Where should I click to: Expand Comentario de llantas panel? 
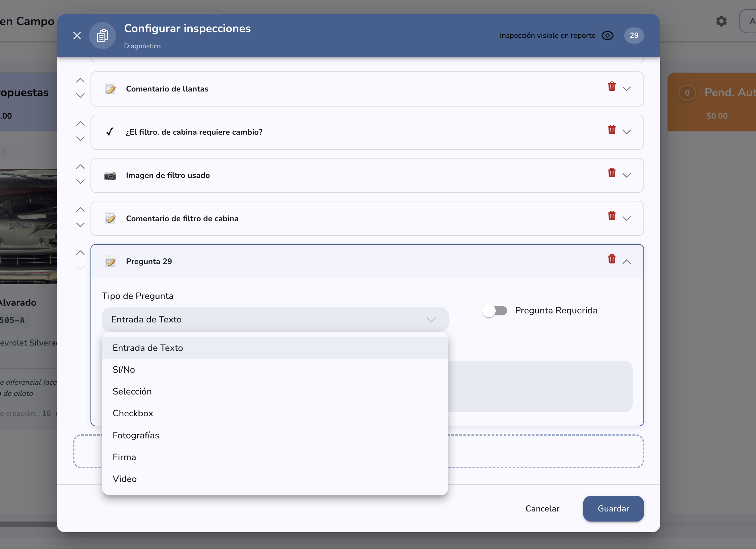point(627,89)
